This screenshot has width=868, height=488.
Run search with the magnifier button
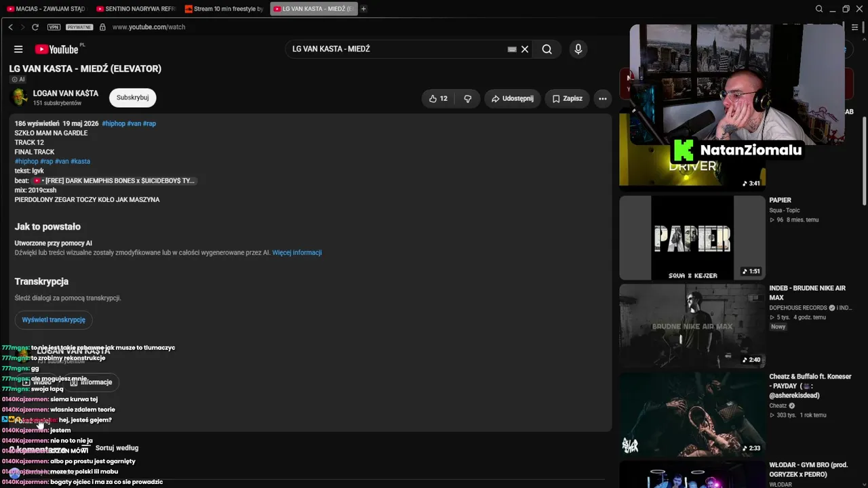point(547,49)
